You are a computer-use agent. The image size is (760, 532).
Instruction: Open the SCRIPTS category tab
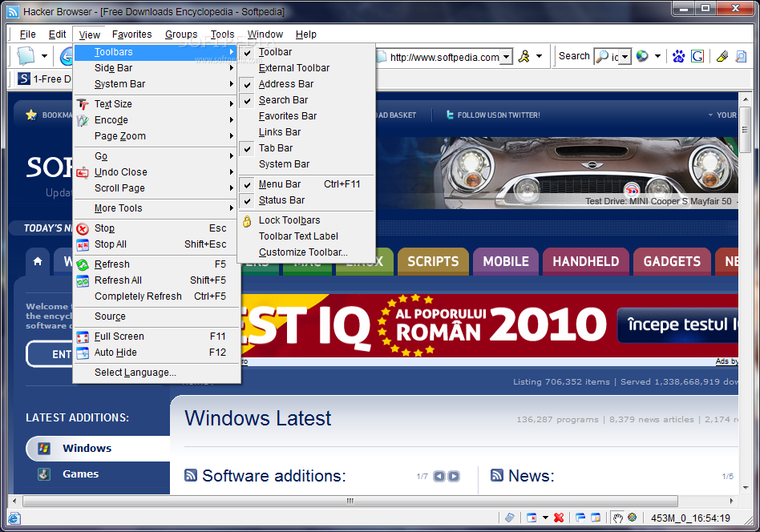433,262
